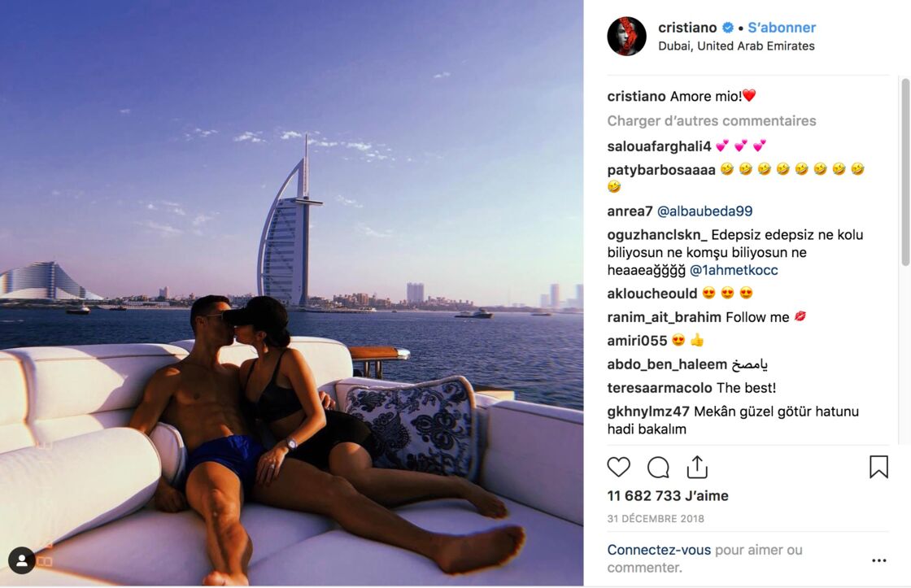Save post with bookmark icon
Image resolution: width=911 pixels, height=588 pixels.
tap(878, 467)
